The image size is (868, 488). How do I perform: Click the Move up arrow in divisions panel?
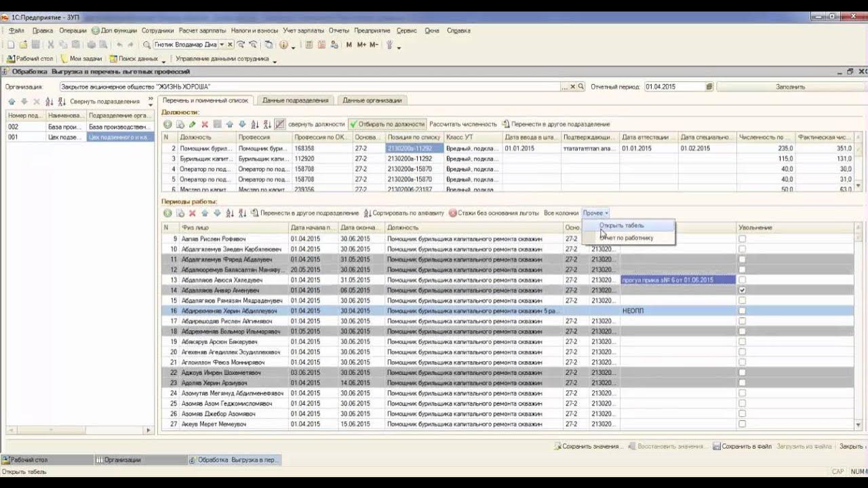pyautogui.click(x=12, y=102)
